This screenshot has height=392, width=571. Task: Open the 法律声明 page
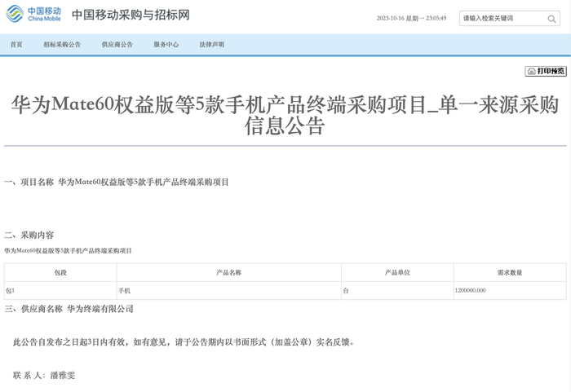211,44
